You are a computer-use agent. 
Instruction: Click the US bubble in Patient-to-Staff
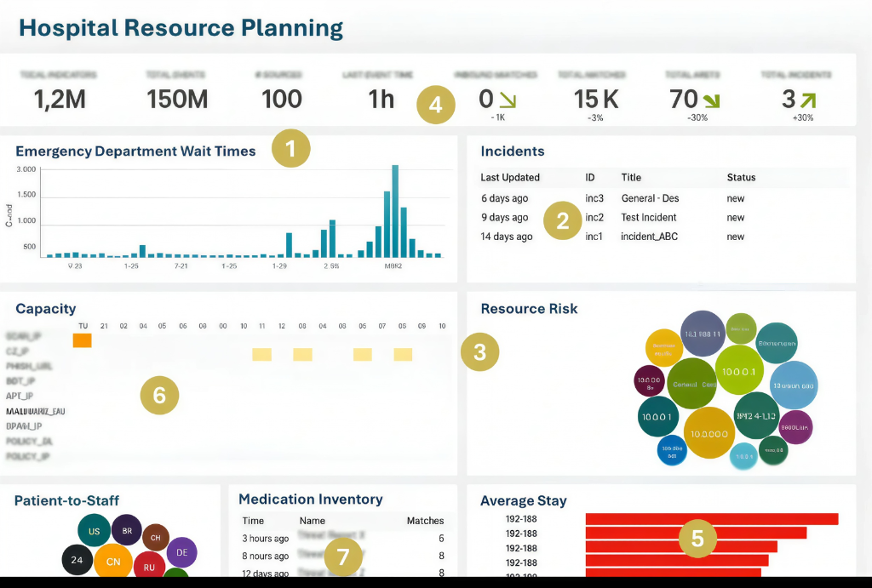pos(94,531)
